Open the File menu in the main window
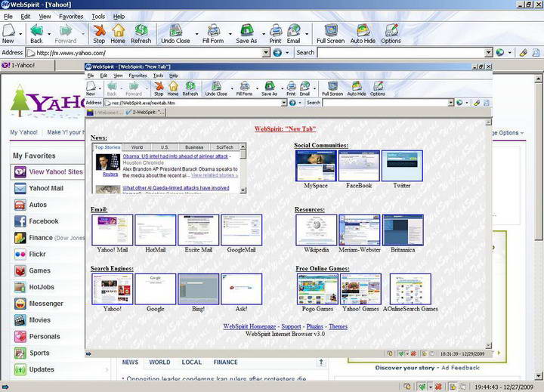 click(x=8, y=17)
